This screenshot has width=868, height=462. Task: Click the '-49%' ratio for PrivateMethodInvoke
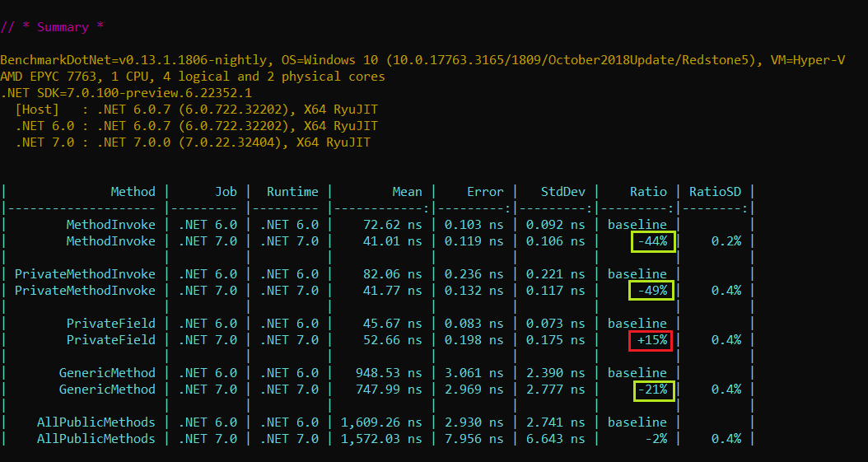point(653,291)
